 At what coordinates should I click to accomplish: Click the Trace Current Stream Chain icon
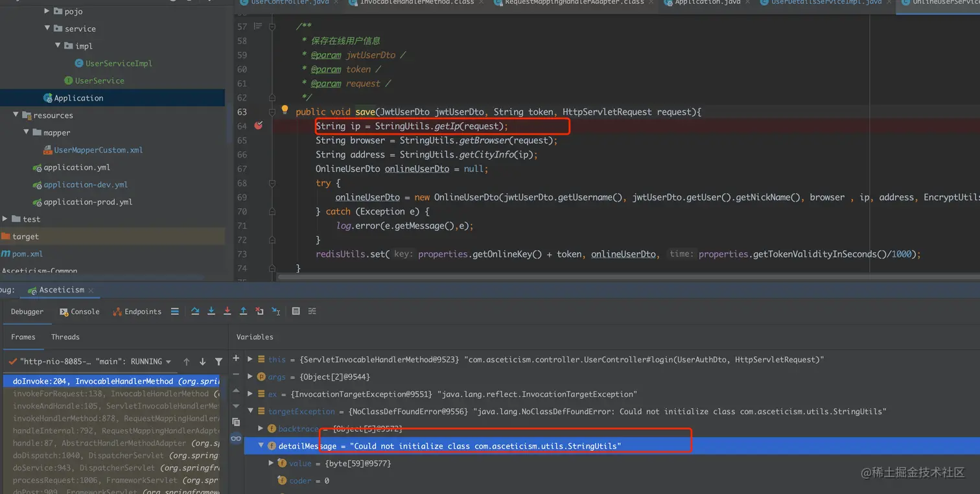click(312, 311)
